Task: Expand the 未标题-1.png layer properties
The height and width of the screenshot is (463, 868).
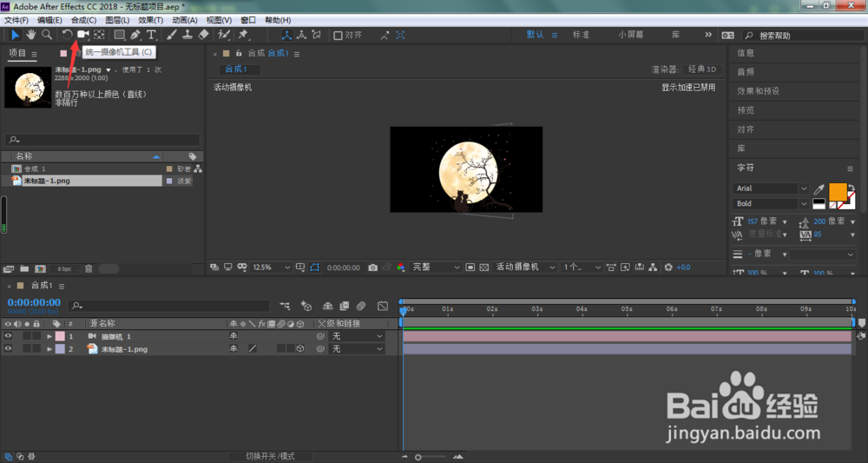Action: 49,349
